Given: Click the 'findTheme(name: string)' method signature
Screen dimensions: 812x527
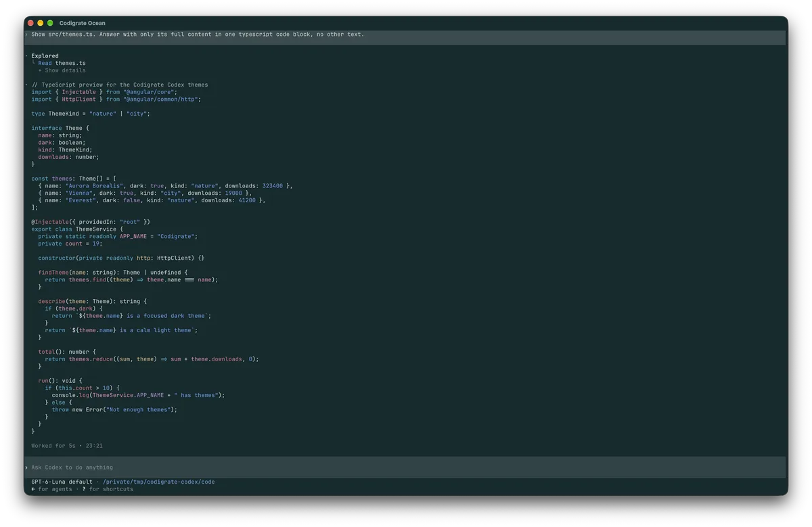Looking at the screenshot, I should click(113, 273).
